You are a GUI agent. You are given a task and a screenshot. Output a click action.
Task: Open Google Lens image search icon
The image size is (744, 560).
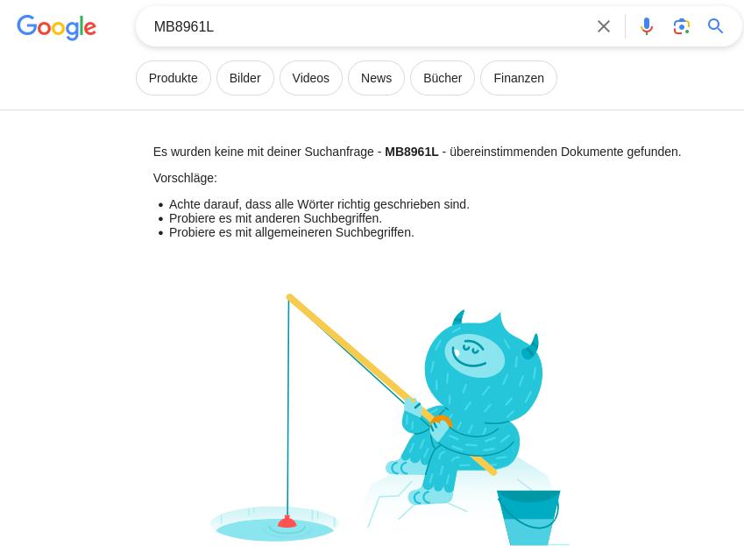point(682,26)
